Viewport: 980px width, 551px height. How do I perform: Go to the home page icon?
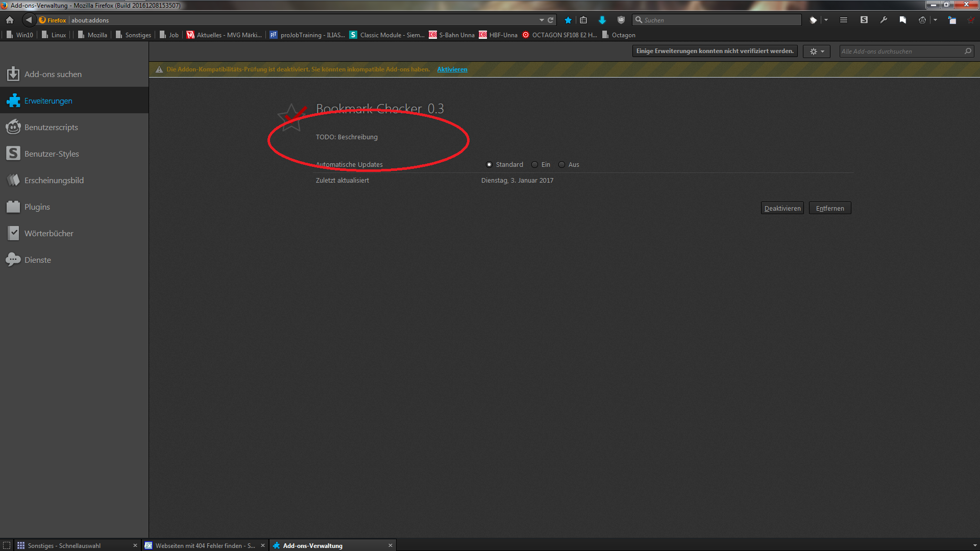click(x=10, y=20)
